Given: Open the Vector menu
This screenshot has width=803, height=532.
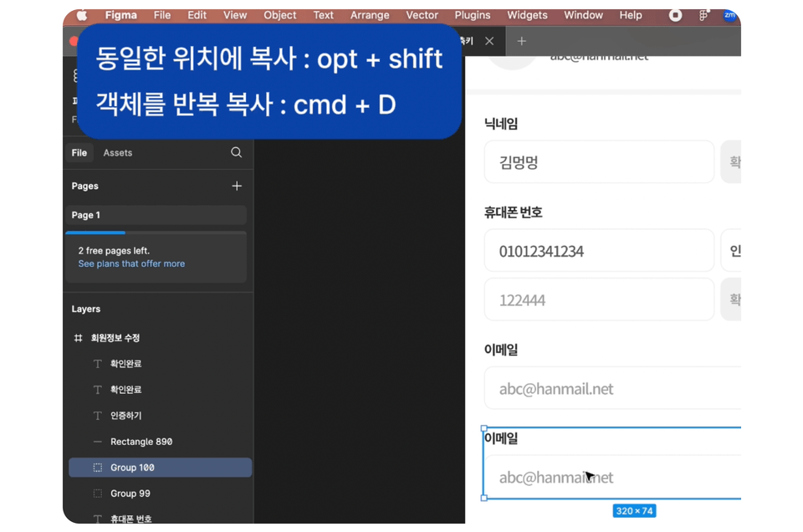Looking at the screenshot, I should point(422,15).
